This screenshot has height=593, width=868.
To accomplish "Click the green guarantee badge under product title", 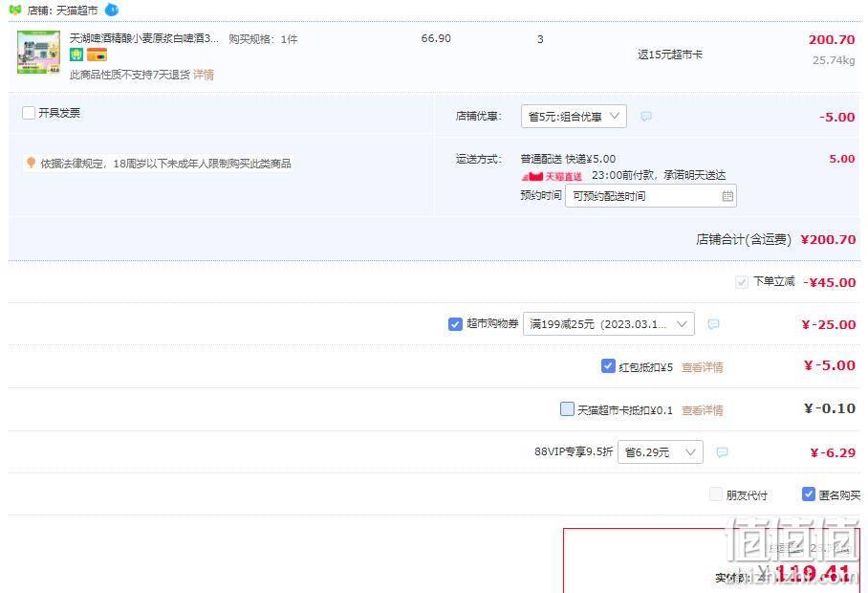I will click(x=76, y=55).
